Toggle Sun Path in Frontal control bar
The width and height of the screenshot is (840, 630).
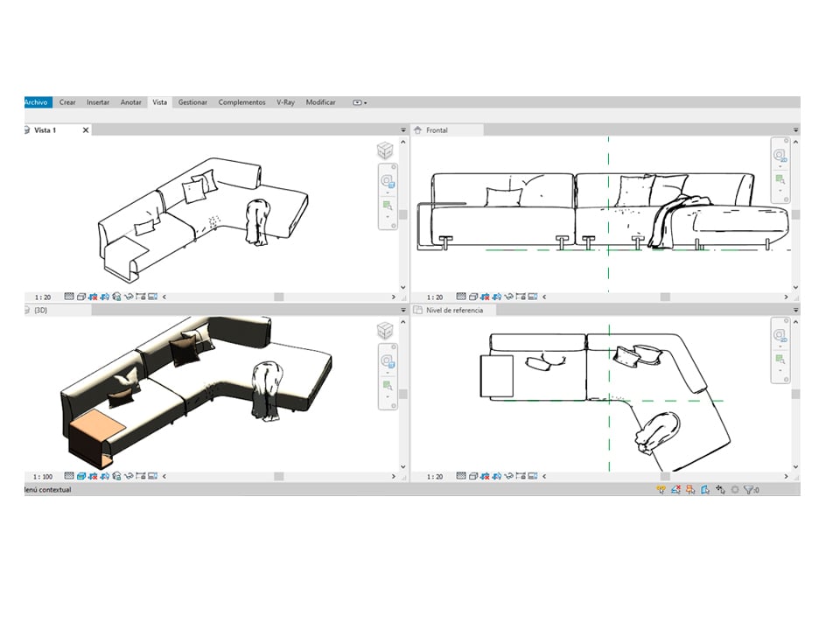[x=485, y=297]
